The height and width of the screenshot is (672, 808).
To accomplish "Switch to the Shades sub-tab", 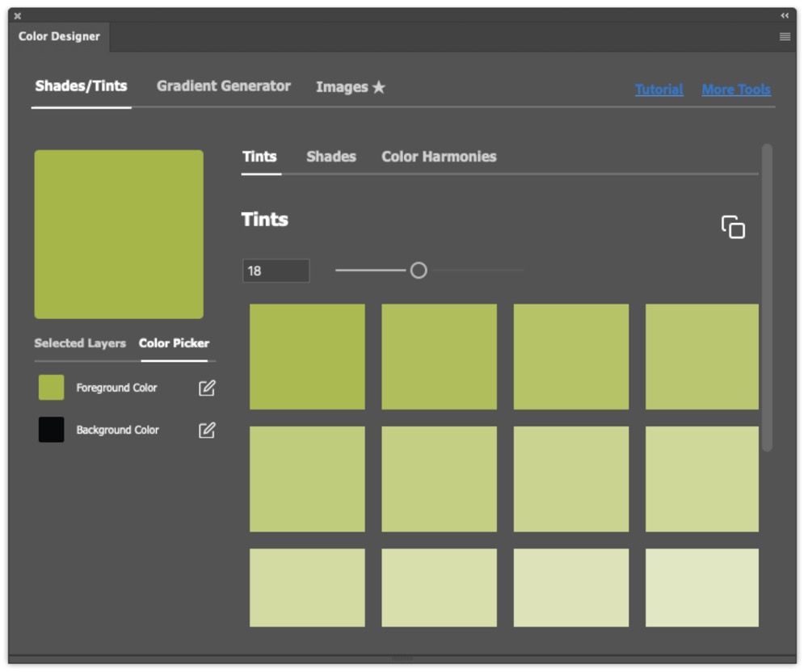I will click(330, 157).
